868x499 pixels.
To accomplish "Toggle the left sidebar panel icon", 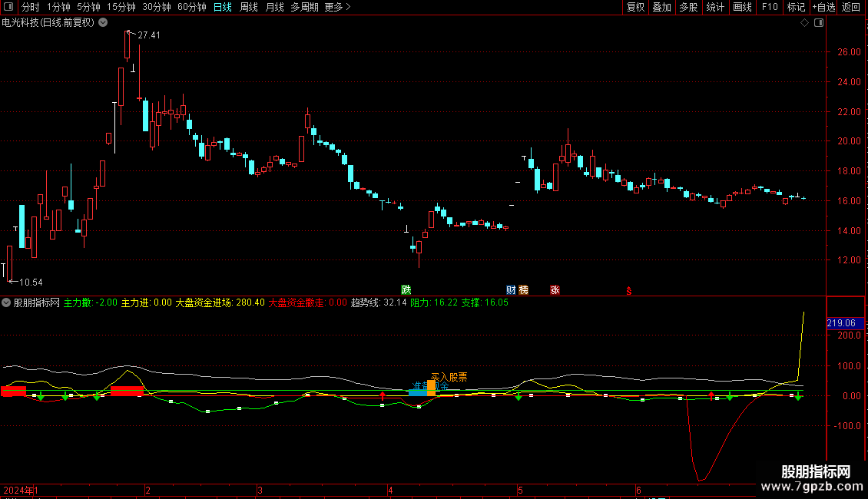I will coord(8,7).
